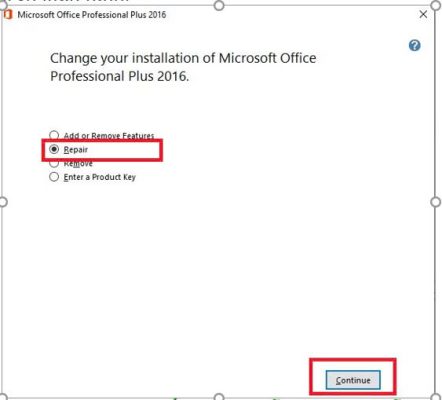Click the blue help question mark icon
This screenshot has width=442, height=400.
(x=415, y=45)
